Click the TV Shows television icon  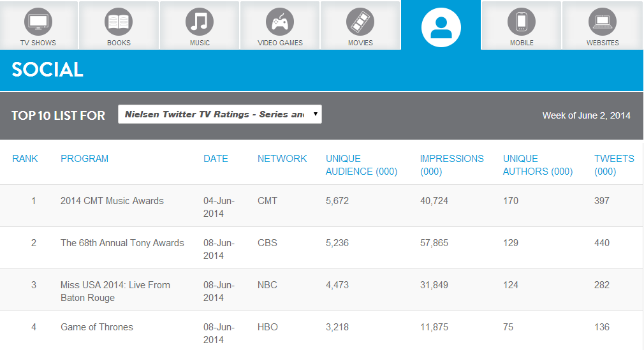(38, 22)
